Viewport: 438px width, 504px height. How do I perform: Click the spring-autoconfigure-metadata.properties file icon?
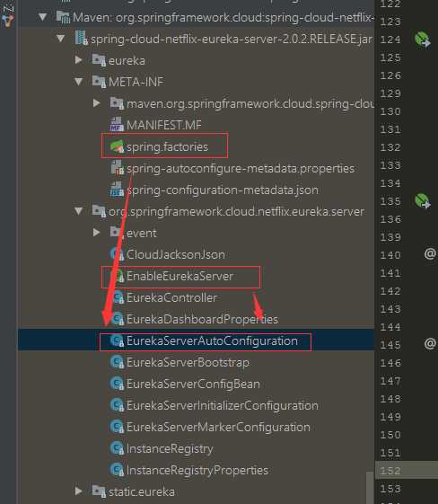[x=117, y=168]
